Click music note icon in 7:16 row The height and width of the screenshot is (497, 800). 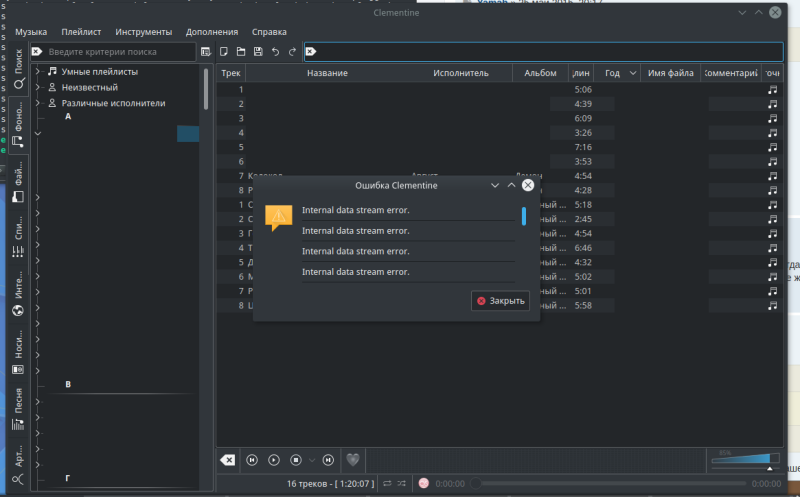coord(772,147)
